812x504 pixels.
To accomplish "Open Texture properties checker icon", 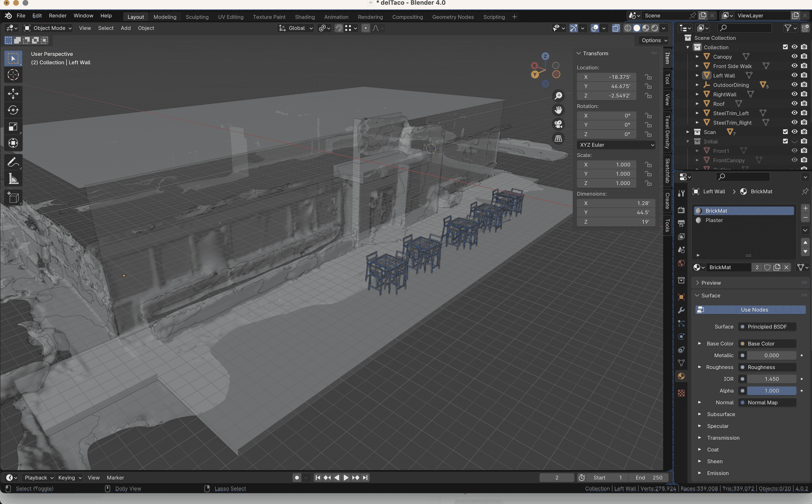I will pos(681,393).
